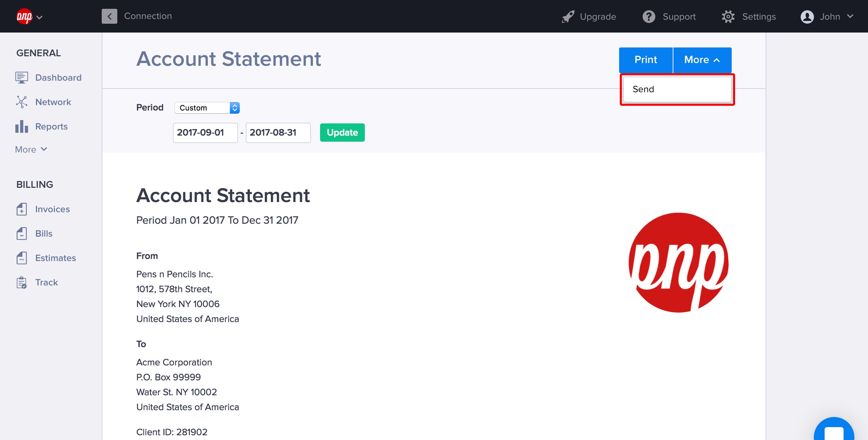Image resolution: width=868 pixels, height=440 pixels.
Task: Go back using the Connection arrow button
Action: pyautogui.click(x=109, y=16)
